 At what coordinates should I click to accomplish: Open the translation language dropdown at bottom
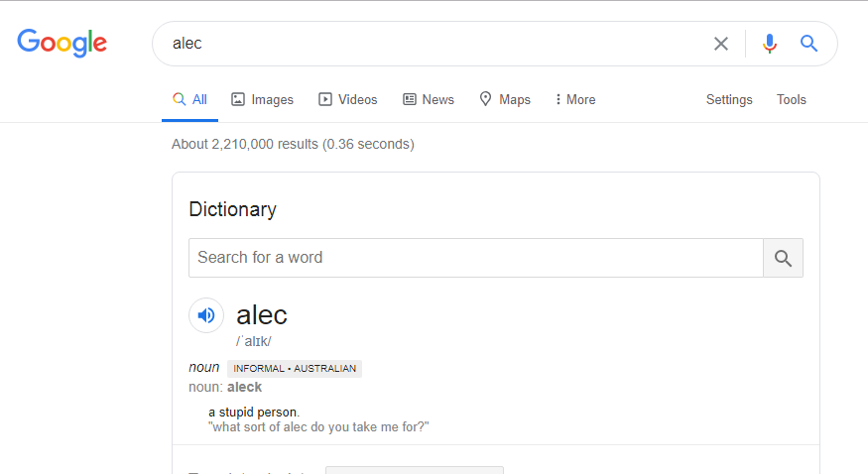tap(415, 470)
